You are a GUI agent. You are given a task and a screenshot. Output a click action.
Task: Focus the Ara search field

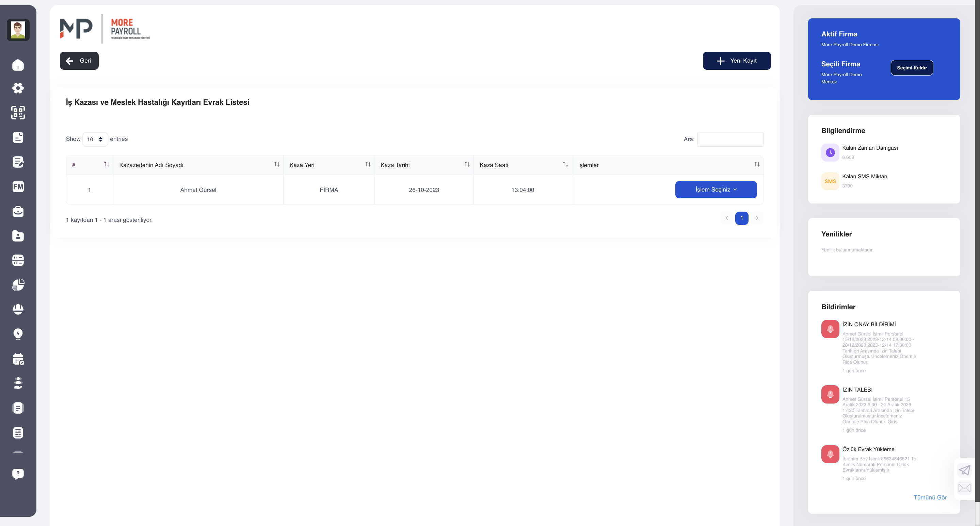(730, 139)
